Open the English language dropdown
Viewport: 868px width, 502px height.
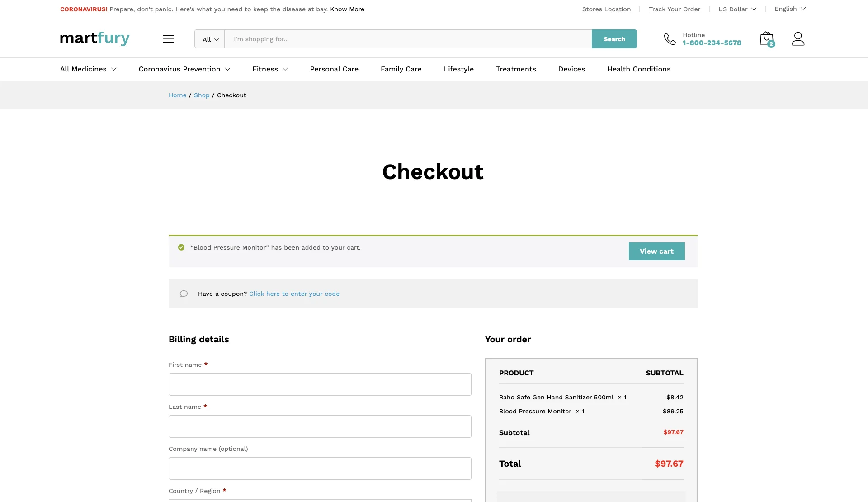pos(790,9)
